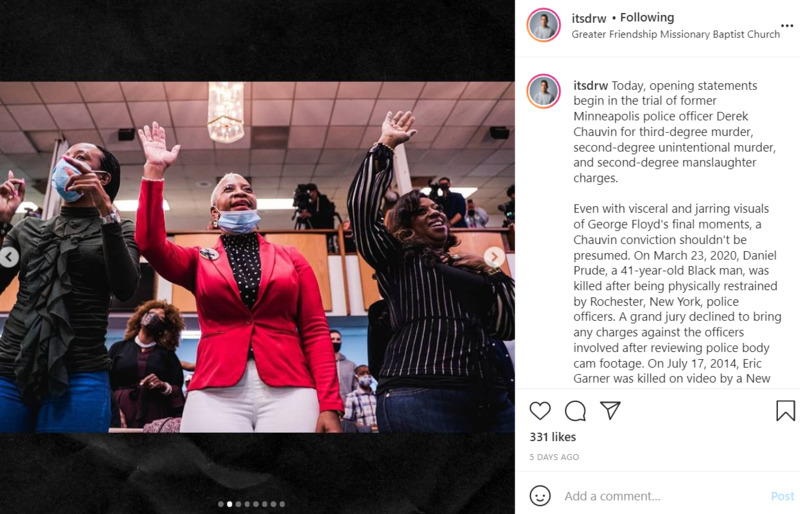This screenshot has width=800, height=514.
Task: View 331 likes list
Action: [x=553, y=437]
